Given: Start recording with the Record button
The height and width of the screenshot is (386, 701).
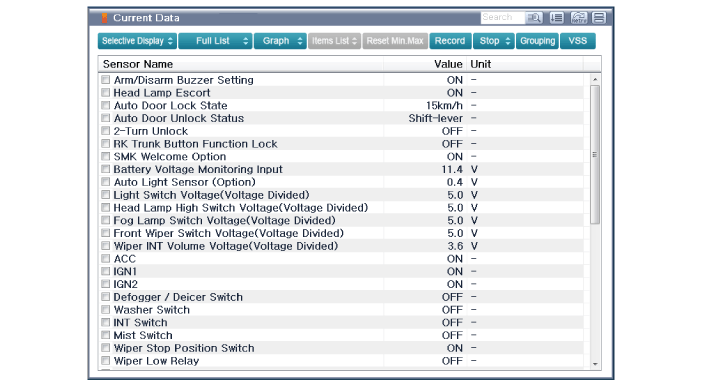Looking at the screenshot, I should (450, 41).
